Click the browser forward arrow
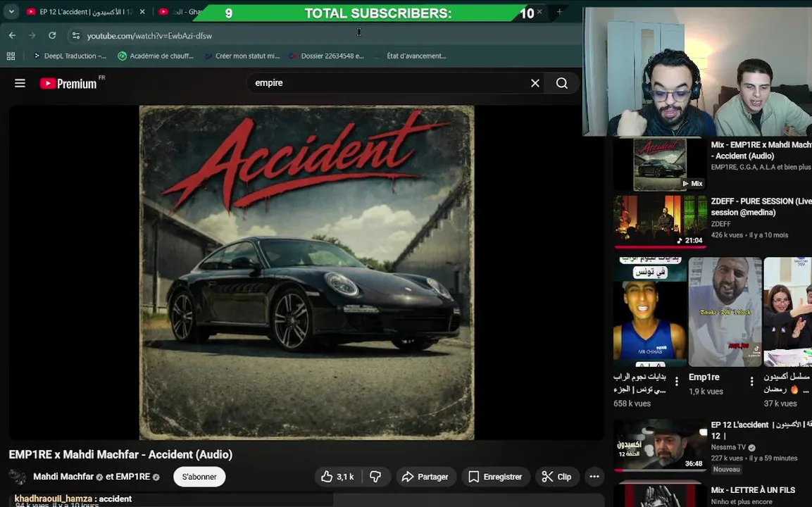 tap(32, 35)
